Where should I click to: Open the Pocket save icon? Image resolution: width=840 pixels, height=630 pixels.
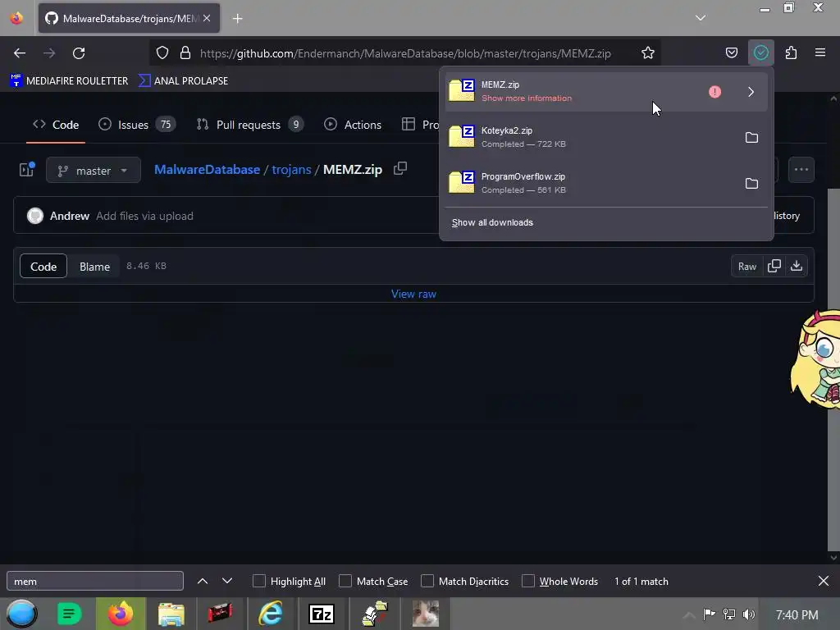[x=731, y=53]
